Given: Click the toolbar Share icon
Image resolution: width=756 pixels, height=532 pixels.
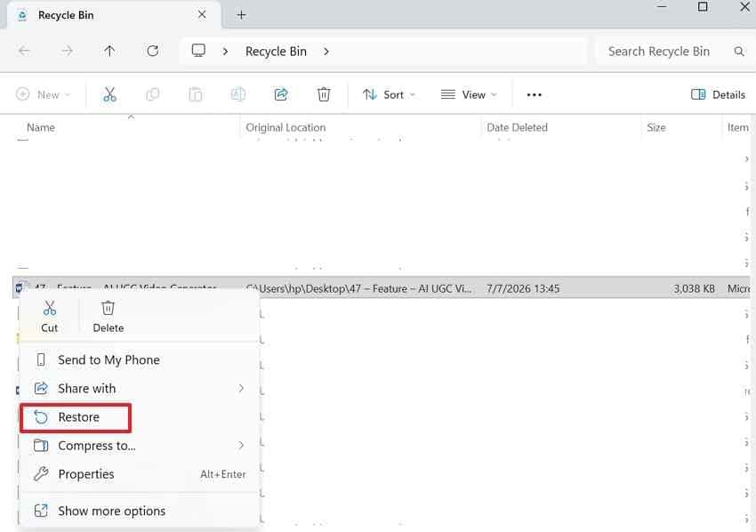Looking at the screenshot, I should (x=281, y=94).
